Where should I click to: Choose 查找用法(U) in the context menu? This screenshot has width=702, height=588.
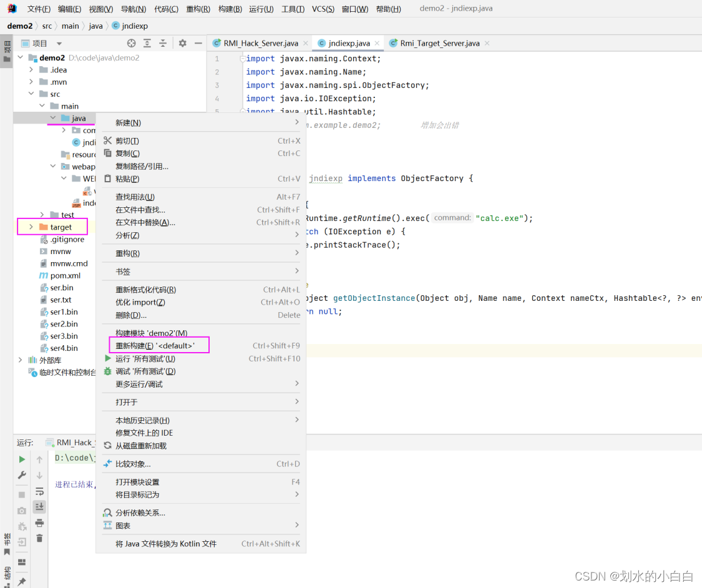[x=200, y=197]
